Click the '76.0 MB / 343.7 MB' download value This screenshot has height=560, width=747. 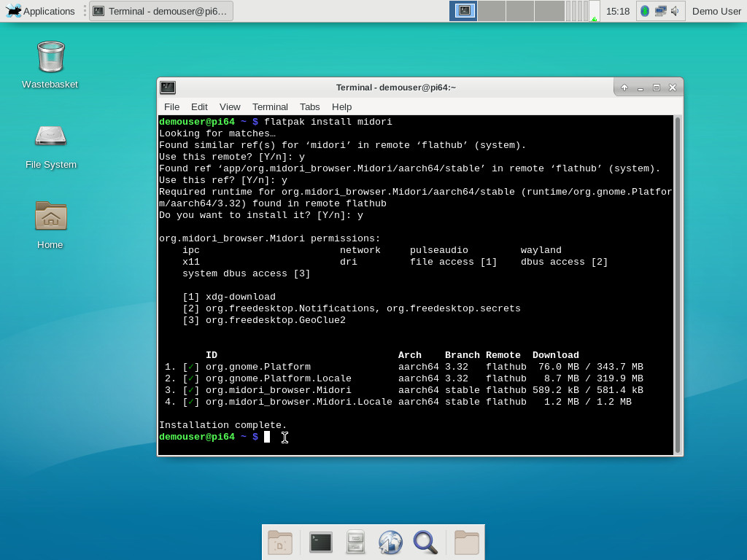(x=591, y=367)
